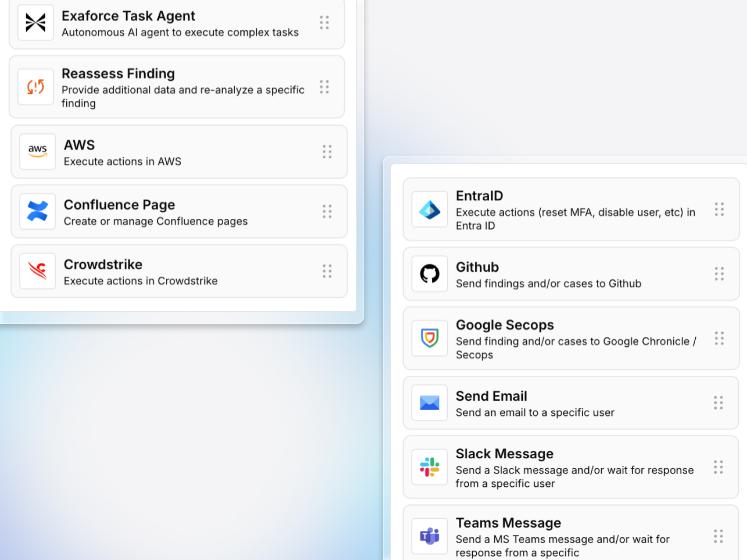Click the Reassess Finding orange icon
The width and height of the screenshot is (747, 560).
point(35,87)
